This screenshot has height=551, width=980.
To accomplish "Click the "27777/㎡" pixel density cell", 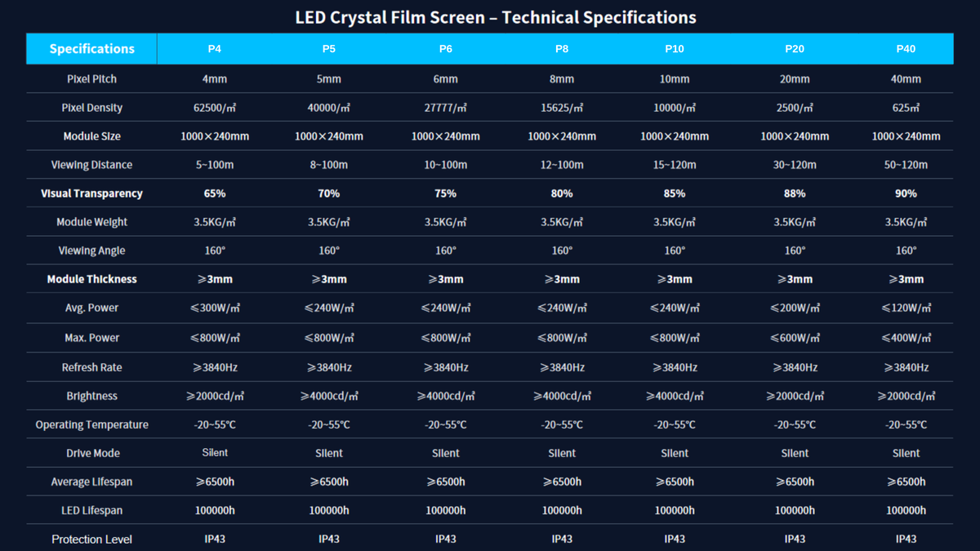I will pos(446,108).
